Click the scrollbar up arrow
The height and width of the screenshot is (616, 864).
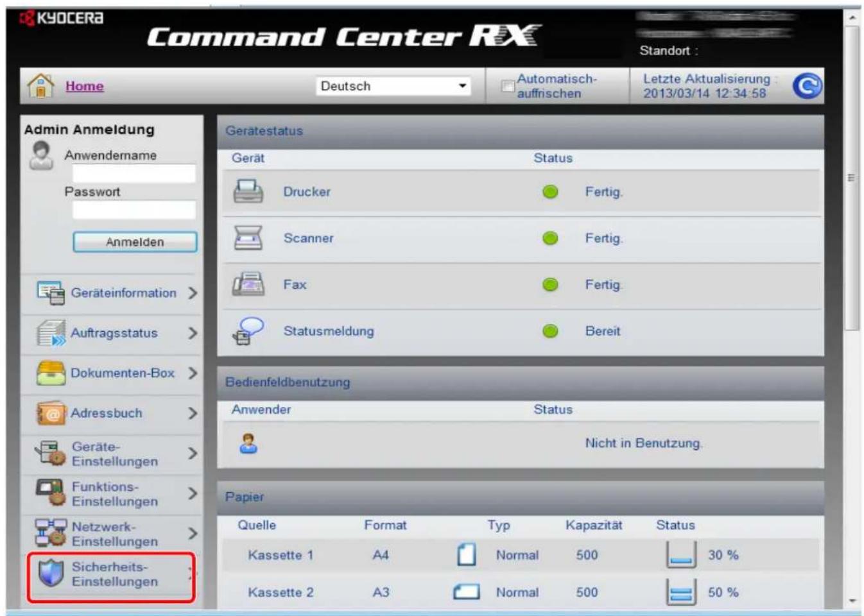(x=852, y=17)
